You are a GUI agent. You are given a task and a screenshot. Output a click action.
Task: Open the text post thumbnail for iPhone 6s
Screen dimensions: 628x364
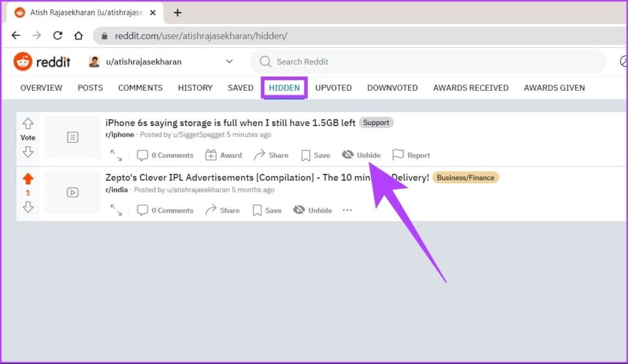click(x=72, y=138)
